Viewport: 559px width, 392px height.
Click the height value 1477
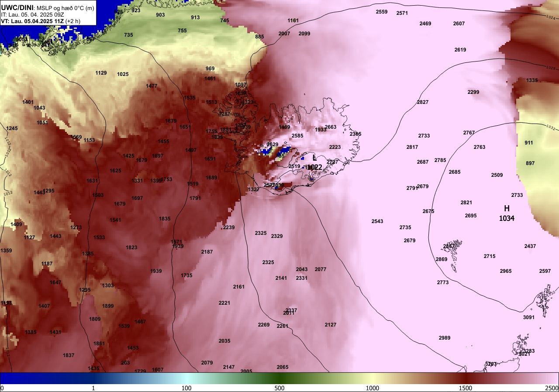pyautogui.click(x=152, y=86)
